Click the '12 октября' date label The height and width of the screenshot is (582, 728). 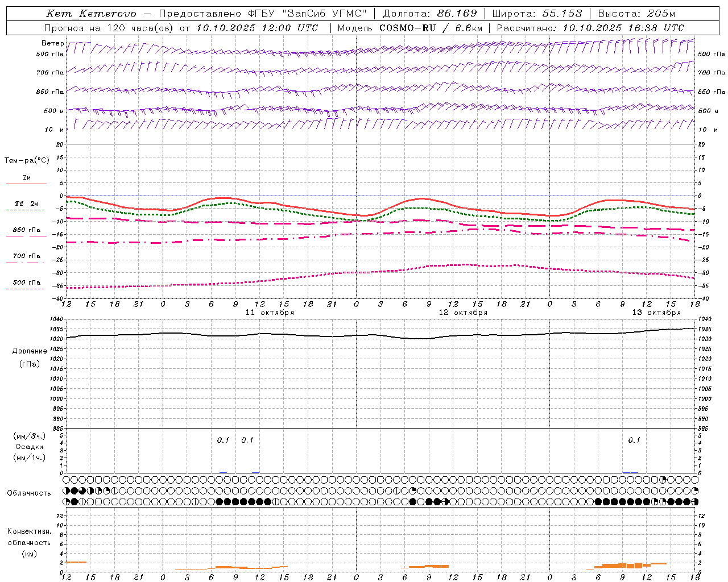[x=463, y=313]
